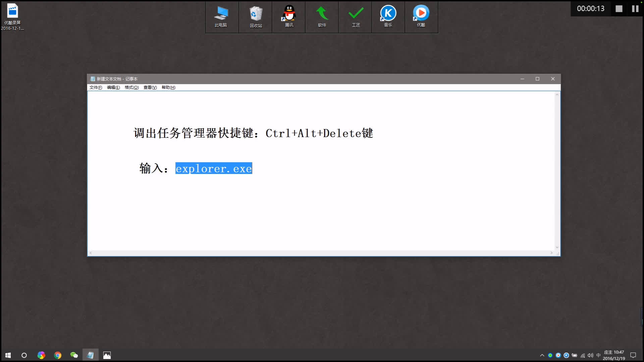Open the 文件(F) menu in Notepad

pos(96,87)
